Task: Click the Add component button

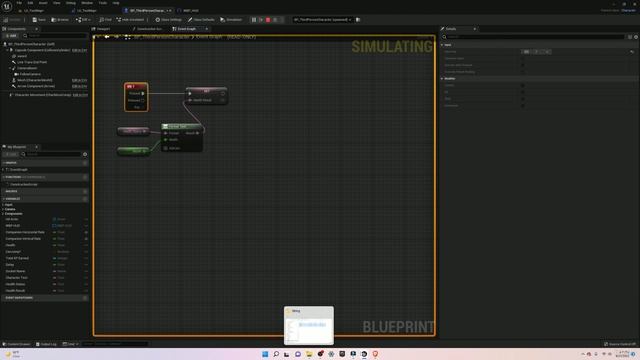Action: [11, 36]
